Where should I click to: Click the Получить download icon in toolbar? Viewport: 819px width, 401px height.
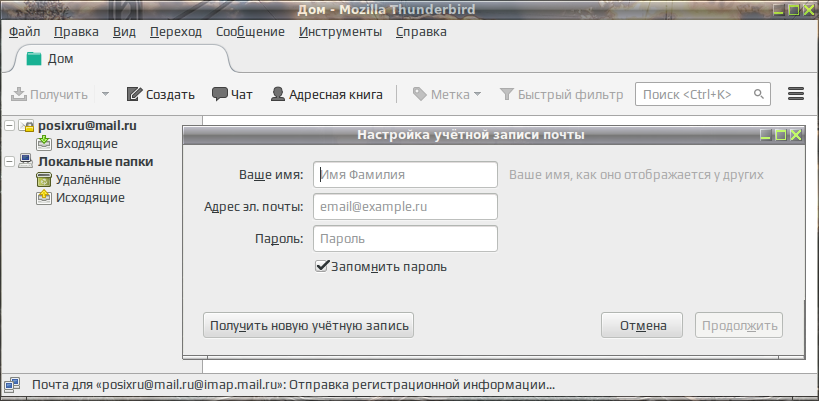19,95
